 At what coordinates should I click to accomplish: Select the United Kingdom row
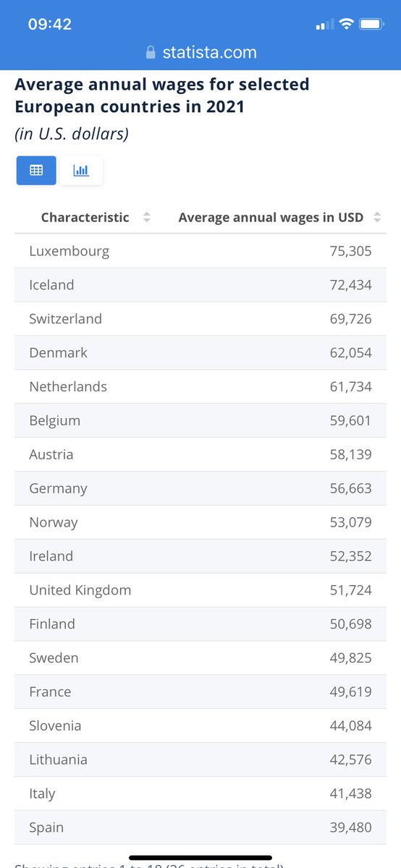click(x=200, y=590)
